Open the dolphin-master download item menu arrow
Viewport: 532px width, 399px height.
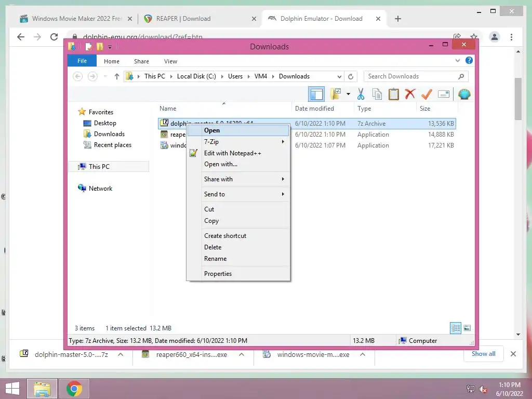121,354
